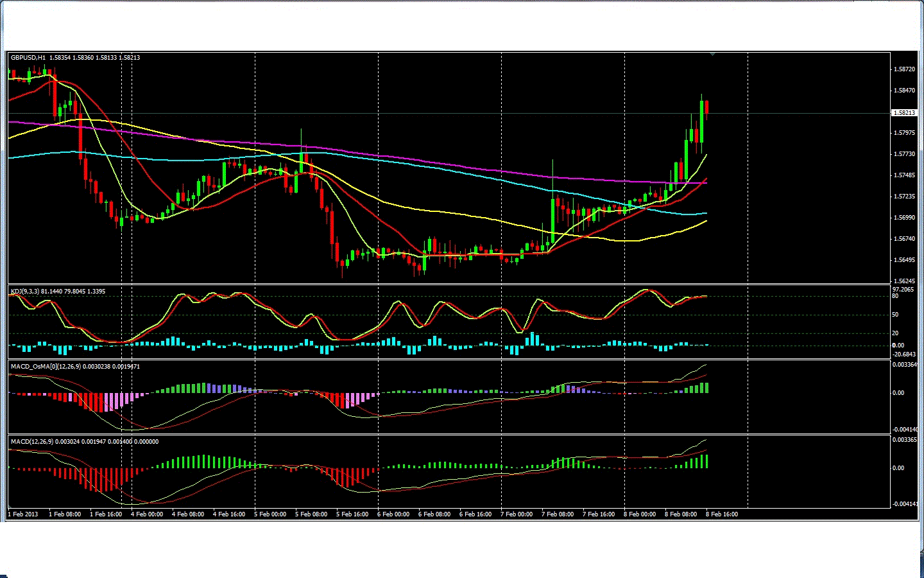Image resolution: width=924 pixels, height=578 pixels.
Task: Click the 1.57235 price axis label
Action: click(904, 197)
